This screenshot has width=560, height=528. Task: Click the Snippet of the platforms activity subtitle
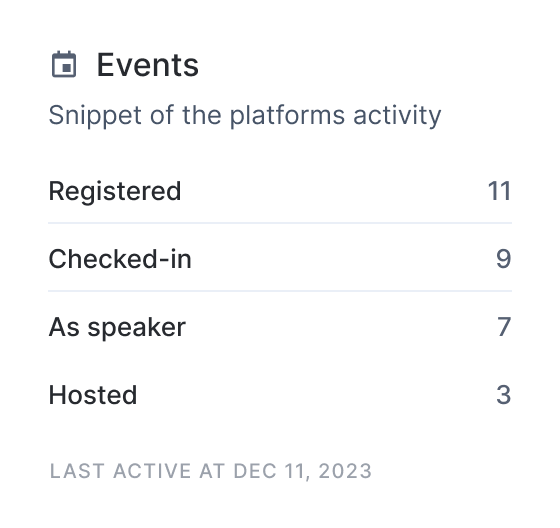pyautogui.click(x=245, y=116)
